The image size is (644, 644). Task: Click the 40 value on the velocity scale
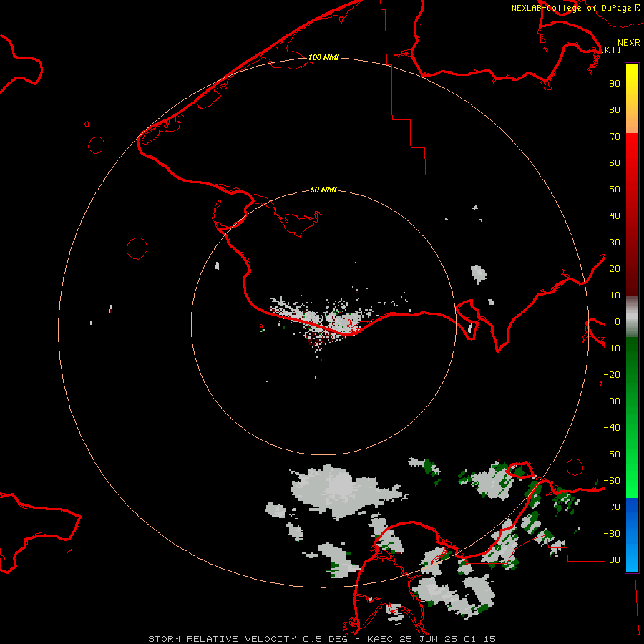pos(615,215)
